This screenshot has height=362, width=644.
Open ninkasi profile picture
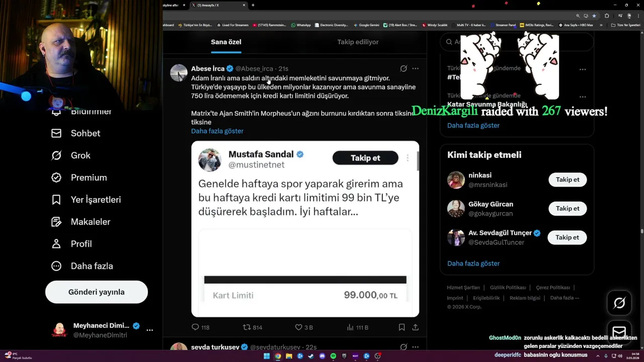pos(456,179)
